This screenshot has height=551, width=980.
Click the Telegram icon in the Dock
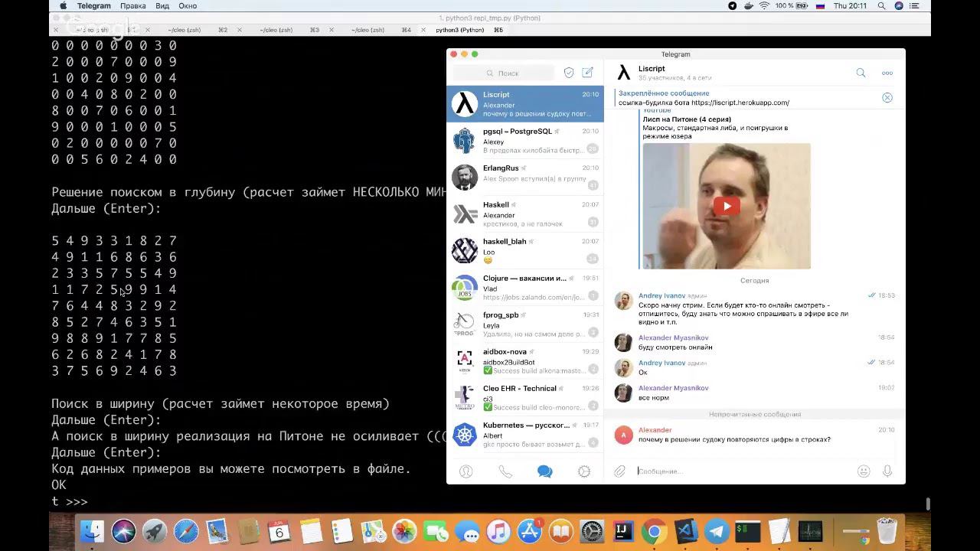click(x=717, y=531)
